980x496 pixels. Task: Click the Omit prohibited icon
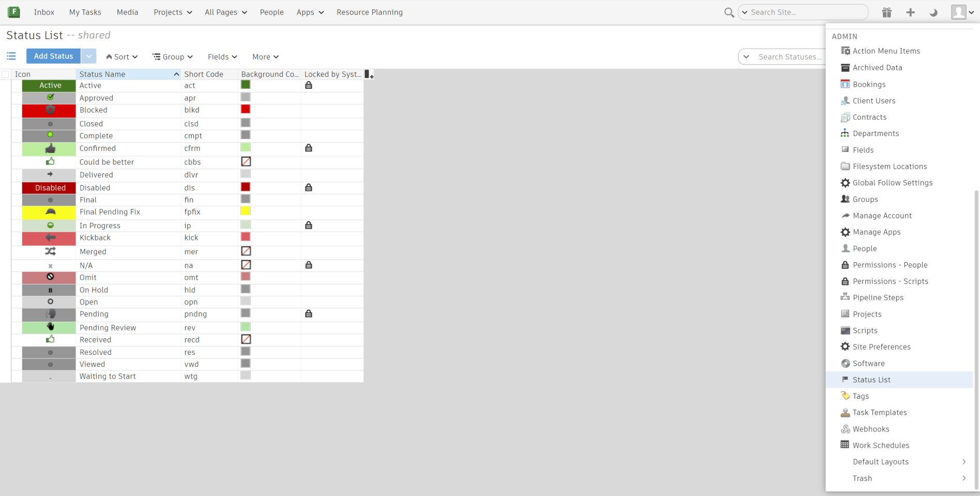point(50,277)
